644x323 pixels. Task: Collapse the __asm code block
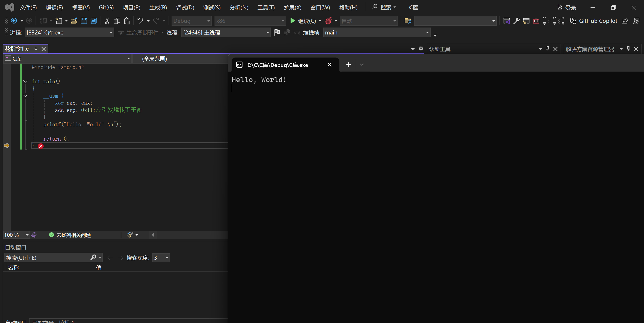pos(25,96)
